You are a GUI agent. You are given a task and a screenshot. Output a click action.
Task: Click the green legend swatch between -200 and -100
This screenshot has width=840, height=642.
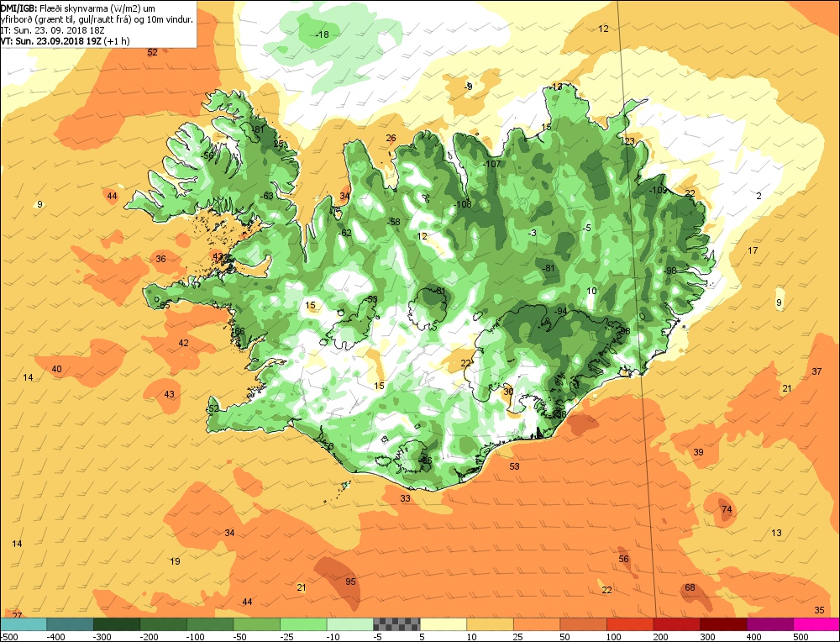(164, 624)
